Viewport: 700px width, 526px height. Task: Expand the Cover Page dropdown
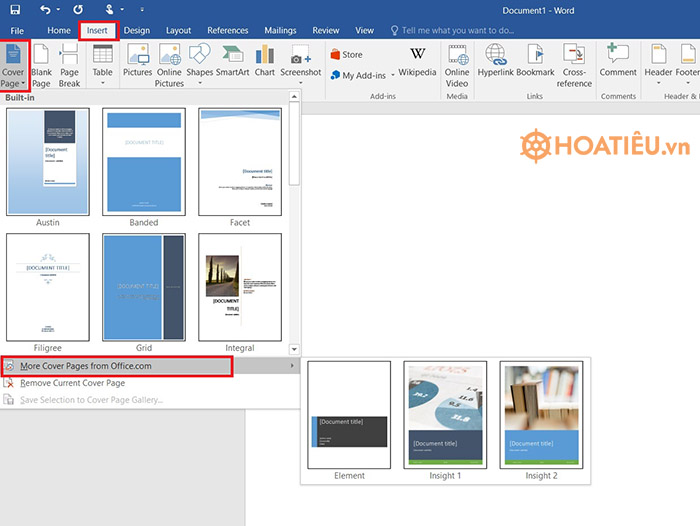13,66
